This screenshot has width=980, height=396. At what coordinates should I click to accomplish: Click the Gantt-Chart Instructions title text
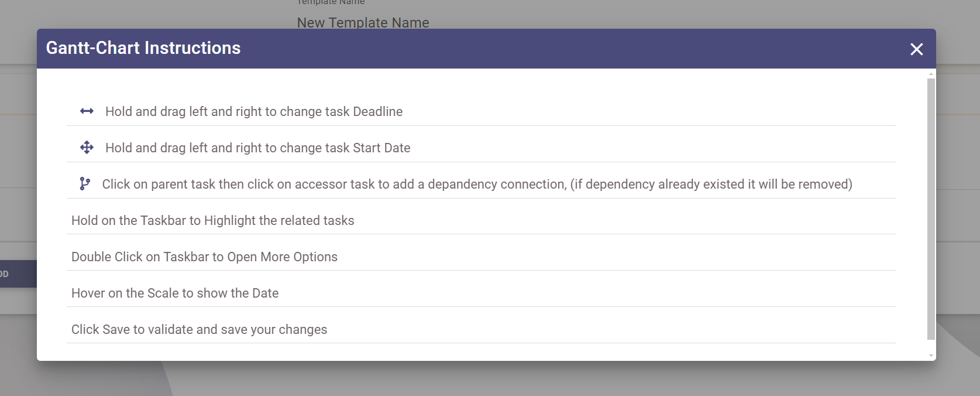pos(143,48)
